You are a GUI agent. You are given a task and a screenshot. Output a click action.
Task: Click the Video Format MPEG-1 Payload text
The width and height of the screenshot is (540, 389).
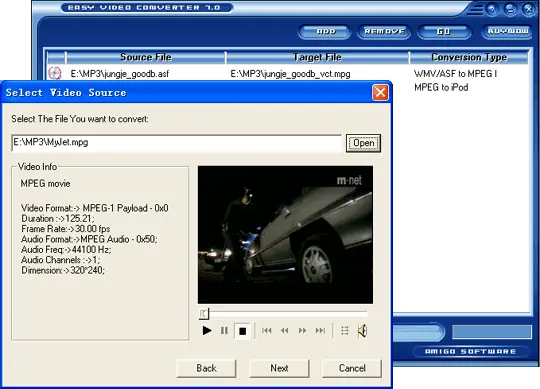[x=95, y=208]
